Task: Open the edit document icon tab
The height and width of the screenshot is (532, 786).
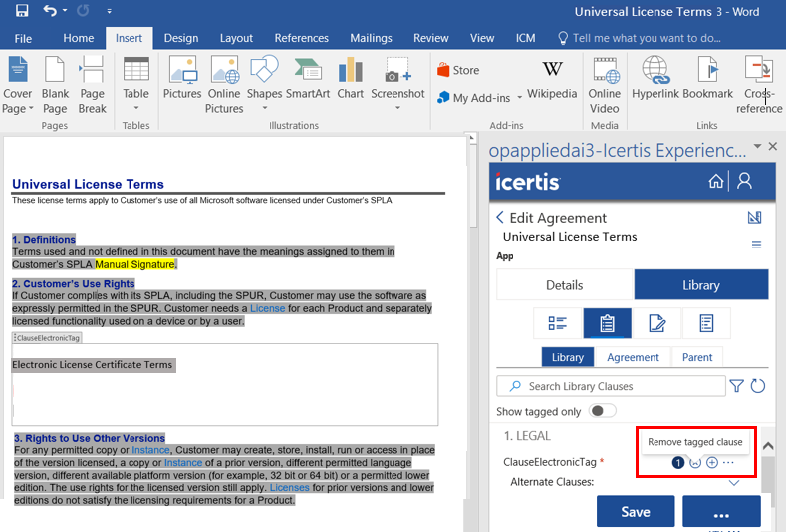Action: (x=656, y=323)
